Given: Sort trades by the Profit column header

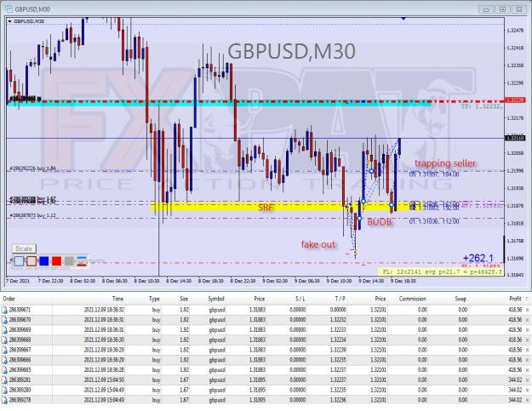Looking at the screenshot, I should 515,299.
